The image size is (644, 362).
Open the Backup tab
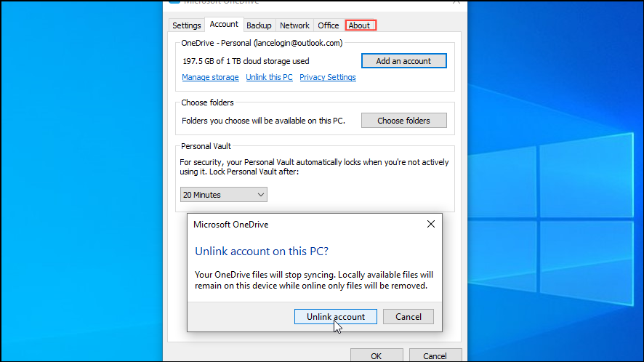pyautogui.click(x=259, y=25)
